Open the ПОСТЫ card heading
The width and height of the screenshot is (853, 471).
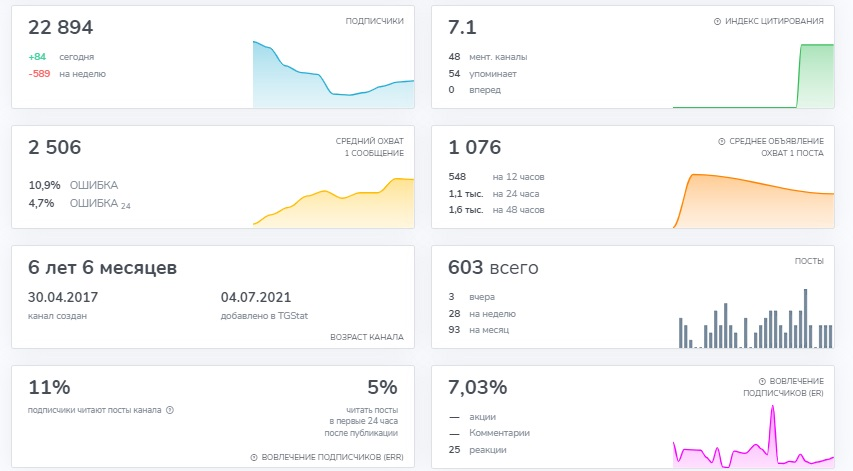pos(809,261)
